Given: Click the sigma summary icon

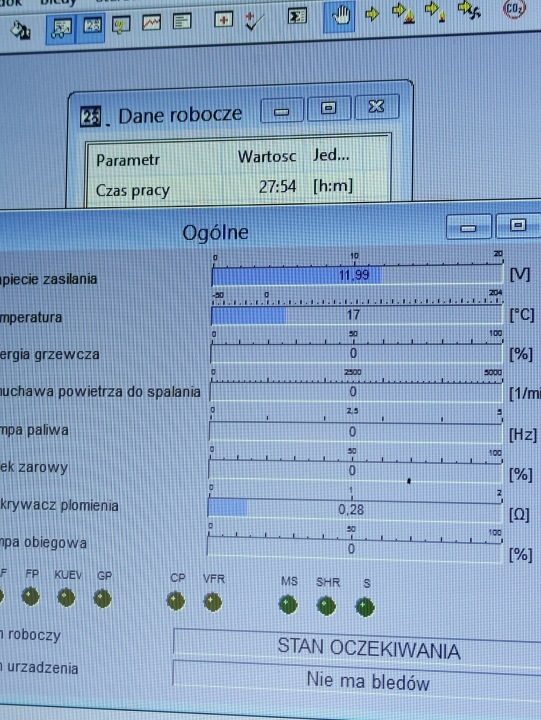Looking at the screenshot, I should tap(297, 17).
